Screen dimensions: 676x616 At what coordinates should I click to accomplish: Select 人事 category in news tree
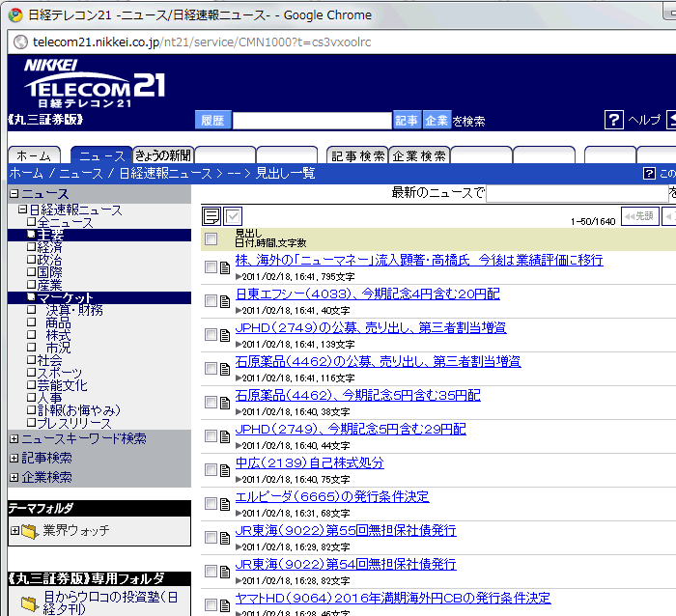pos(49,398)
